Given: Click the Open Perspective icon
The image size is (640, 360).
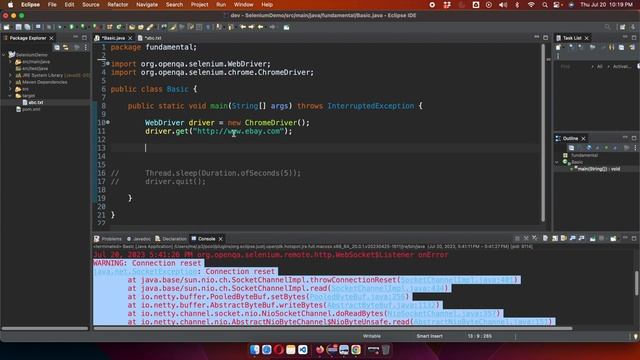Looking at the screenshot, I should pyautogui.click(x=622, y=27).
